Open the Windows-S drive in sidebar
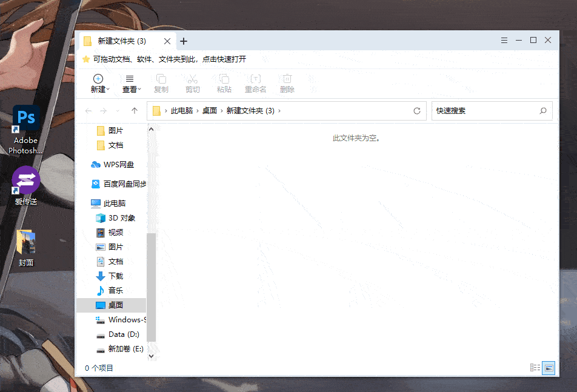Screen dimensions: 577x392 pos(121,319)
